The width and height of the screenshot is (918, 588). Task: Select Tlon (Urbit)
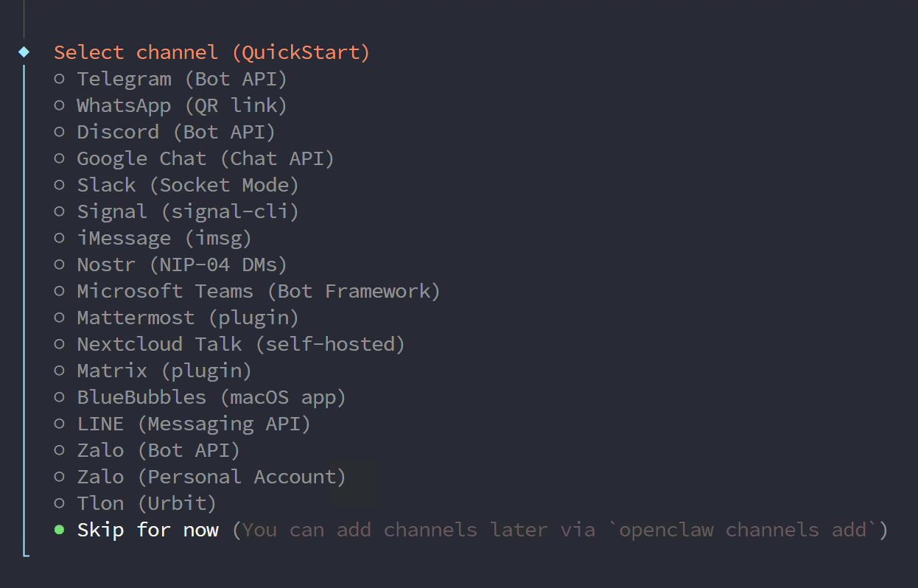146,503
